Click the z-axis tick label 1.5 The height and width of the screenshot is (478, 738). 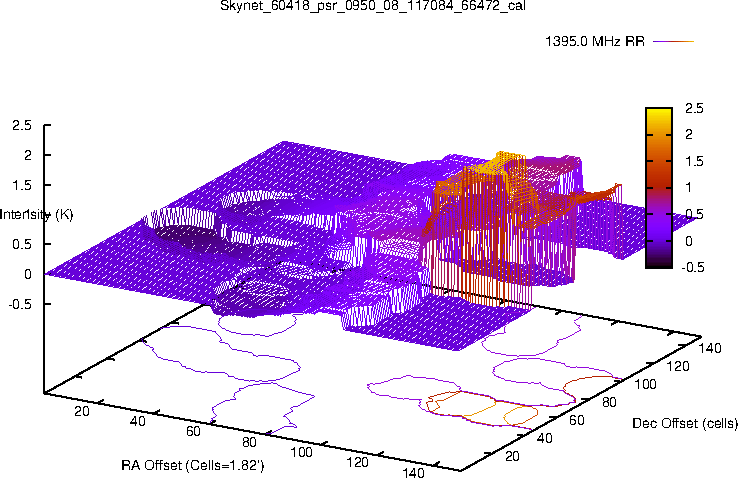pos(22,185)
